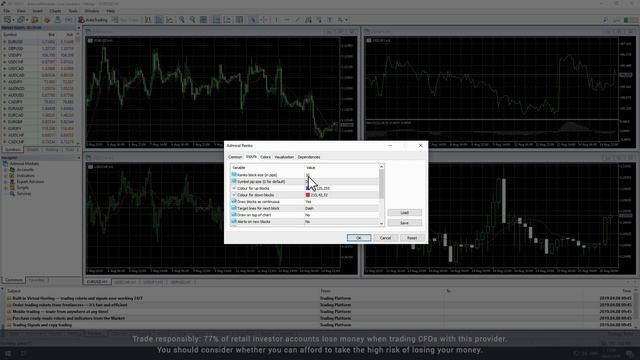Select USDJPY row in Market Watch
Image resolution: width=640 pixels, height=360 pixels.
click(x=39, y=55)
